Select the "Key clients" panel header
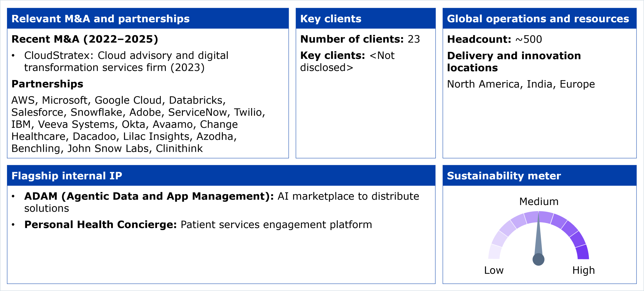The width and height of the screenshot is (644, 291). pyautogui.click(x=331, y=19)
